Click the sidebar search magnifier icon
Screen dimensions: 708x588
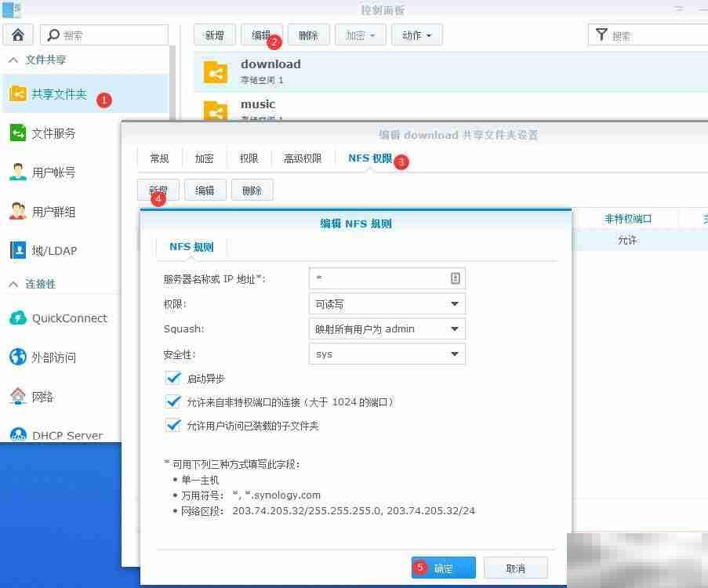(53, 34)
